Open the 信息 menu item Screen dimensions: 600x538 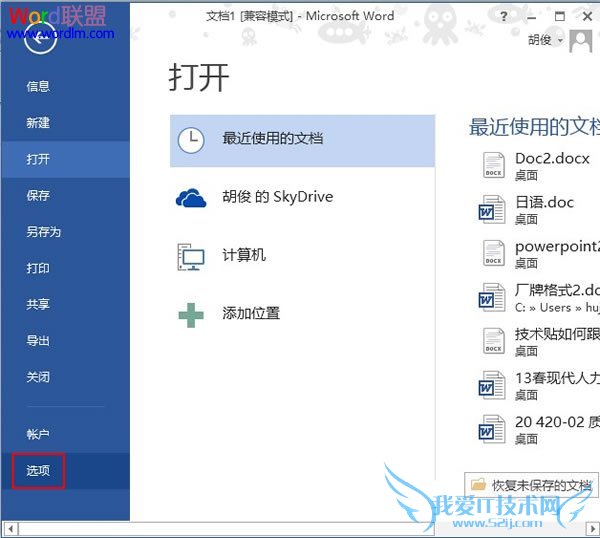pyautogui.click(x=38, y=86)
